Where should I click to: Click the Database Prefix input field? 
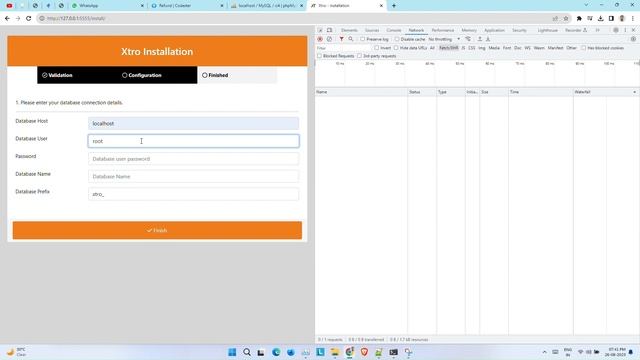coord(193,194)
